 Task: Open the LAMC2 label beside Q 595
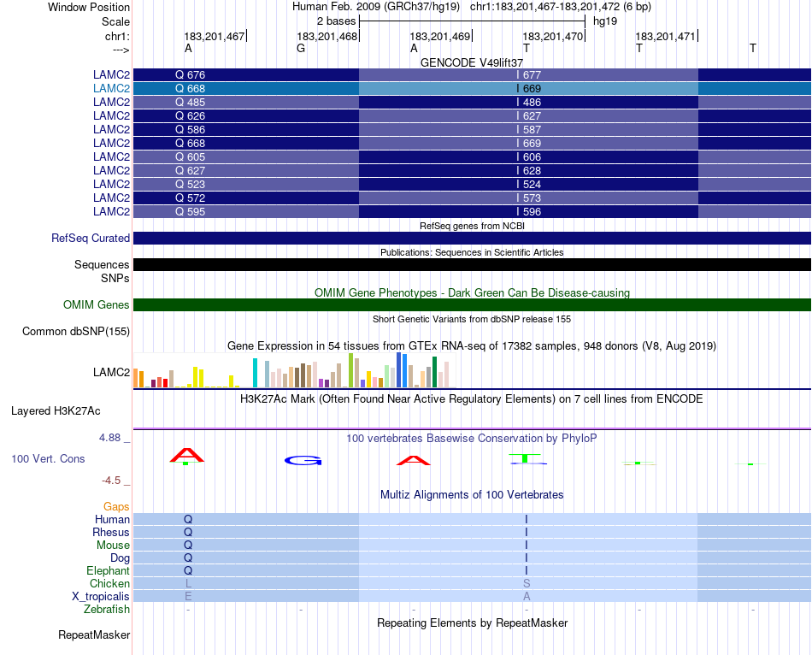pos(111,211)
